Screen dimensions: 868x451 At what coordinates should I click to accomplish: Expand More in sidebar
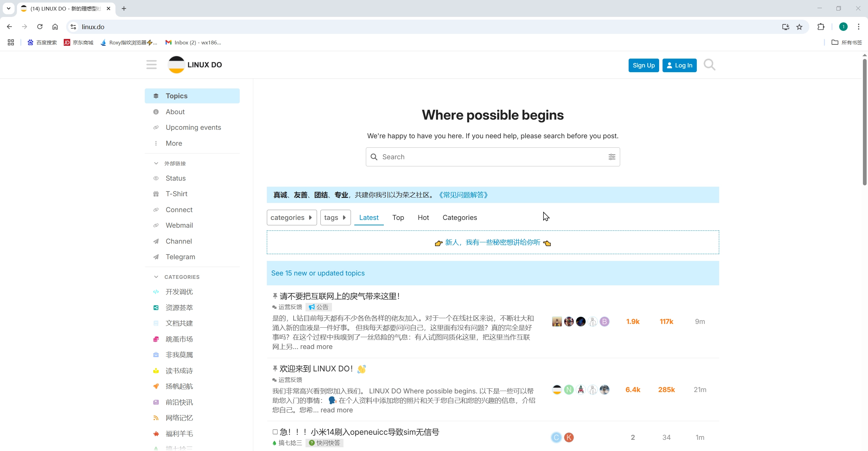(x=174, y=143)
